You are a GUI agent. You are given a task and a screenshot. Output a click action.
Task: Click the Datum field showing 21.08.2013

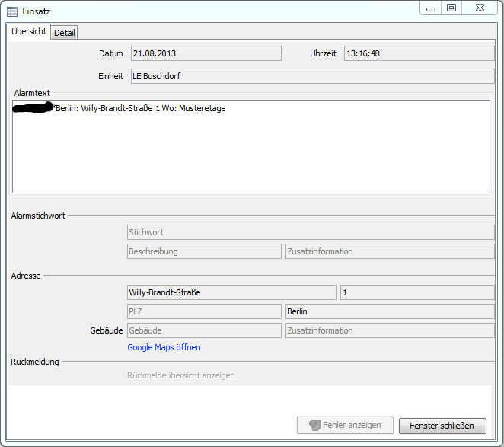(206, 53)
